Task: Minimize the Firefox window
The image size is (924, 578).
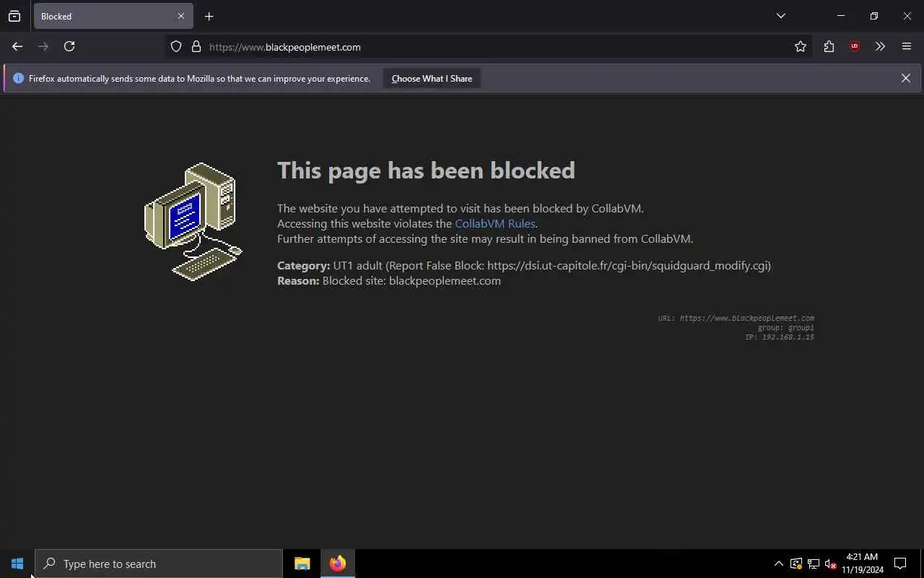Action: (x=841, y=16)
